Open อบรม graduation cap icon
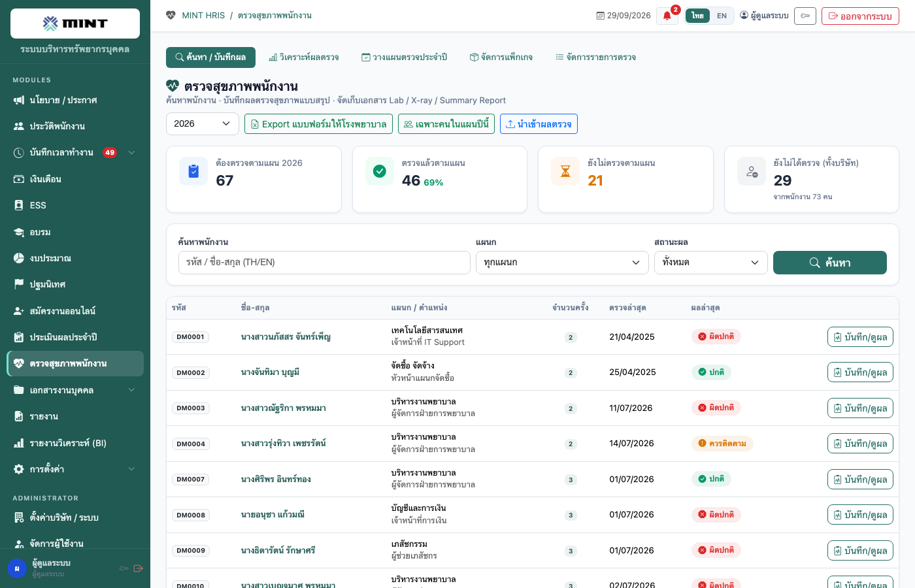This screenshot has width=915, height=588. 19,232
